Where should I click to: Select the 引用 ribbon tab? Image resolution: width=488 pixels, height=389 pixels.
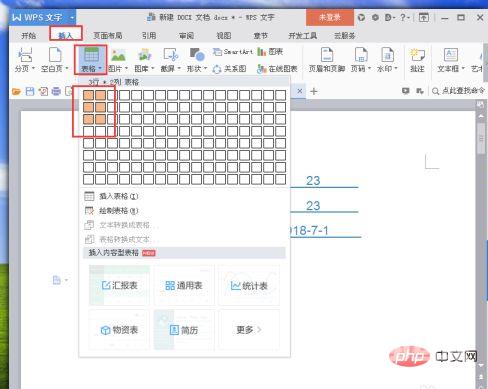point(149,35)
